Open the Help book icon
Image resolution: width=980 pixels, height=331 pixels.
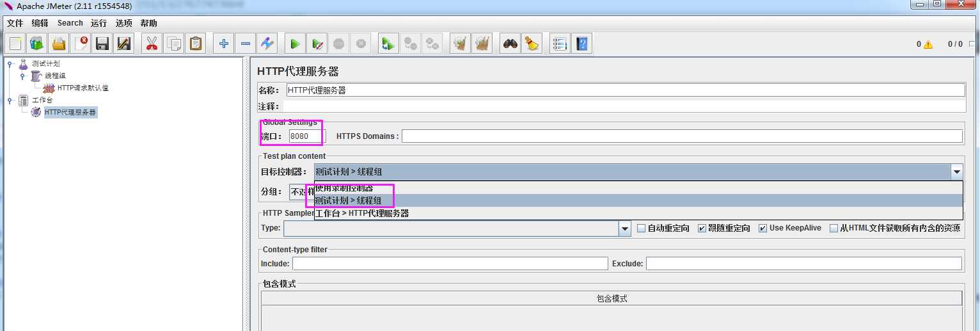(581, 44)
